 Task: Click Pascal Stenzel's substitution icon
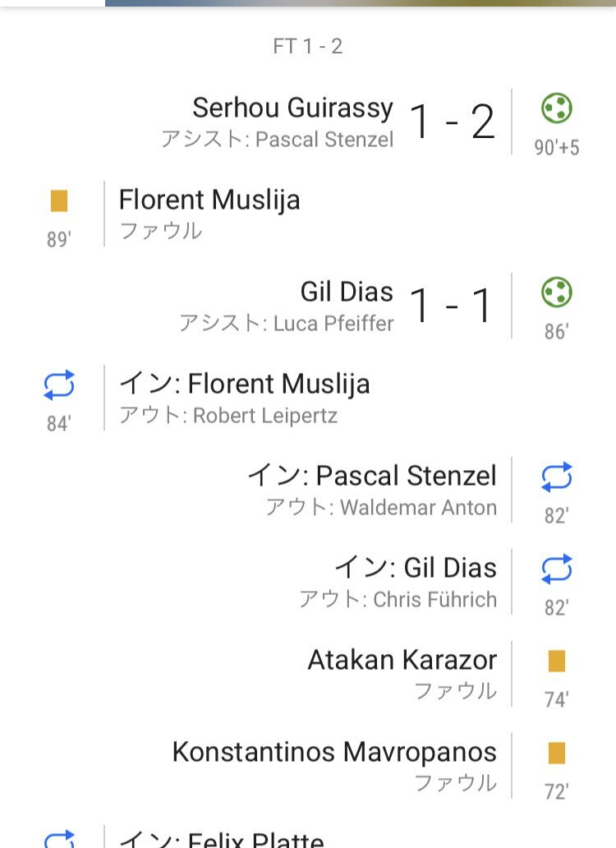(x=557, y=477)
